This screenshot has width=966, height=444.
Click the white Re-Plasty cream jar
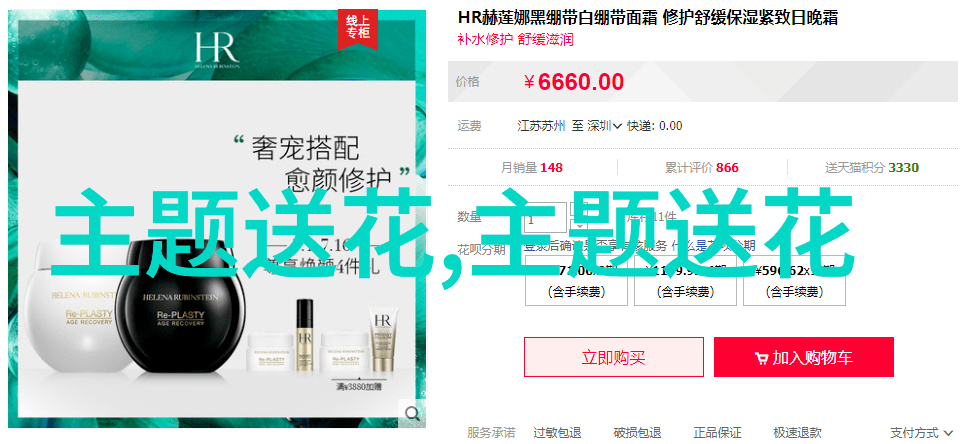point(69,308)
